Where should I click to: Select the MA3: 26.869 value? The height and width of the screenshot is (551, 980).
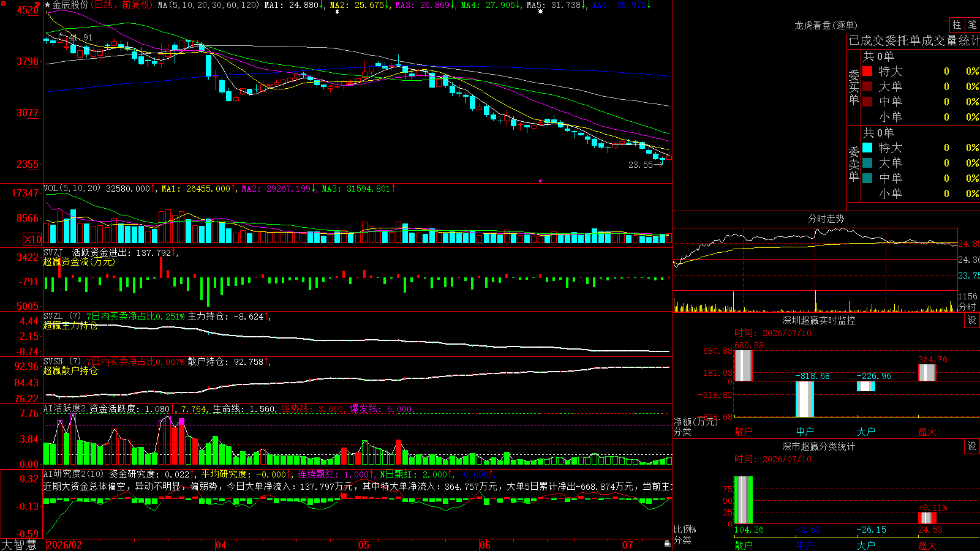pyautogui.click(x=423, y=5)
